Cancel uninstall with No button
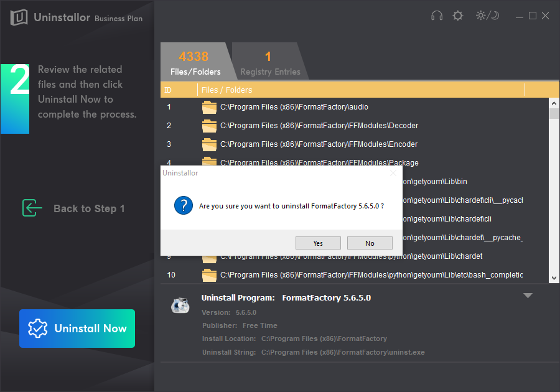560x392 pixels. pos(370,243)
